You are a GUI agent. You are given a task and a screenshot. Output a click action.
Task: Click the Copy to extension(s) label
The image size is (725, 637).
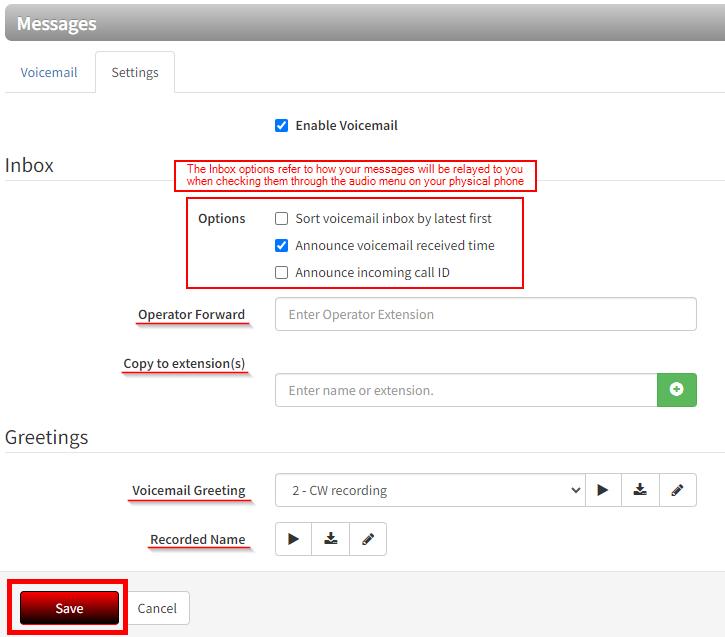tap(184, 363)
